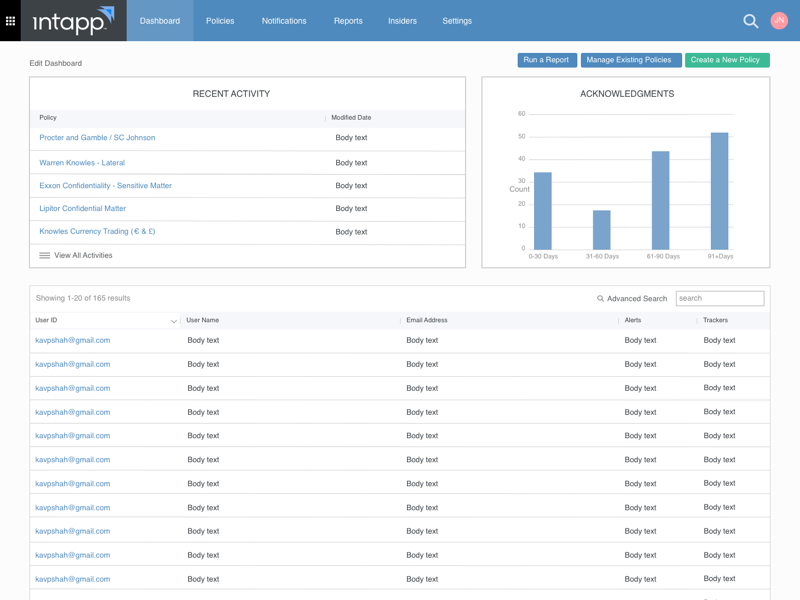The image size is (800, 600).
Task: Click the Email Address column header
Action: 427,320
